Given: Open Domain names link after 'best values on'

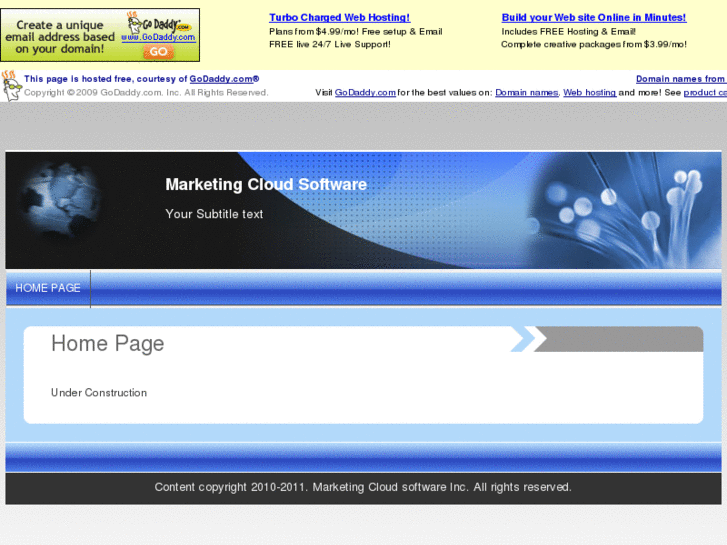Looking at the screenshot, I should (x=527, y=92).
